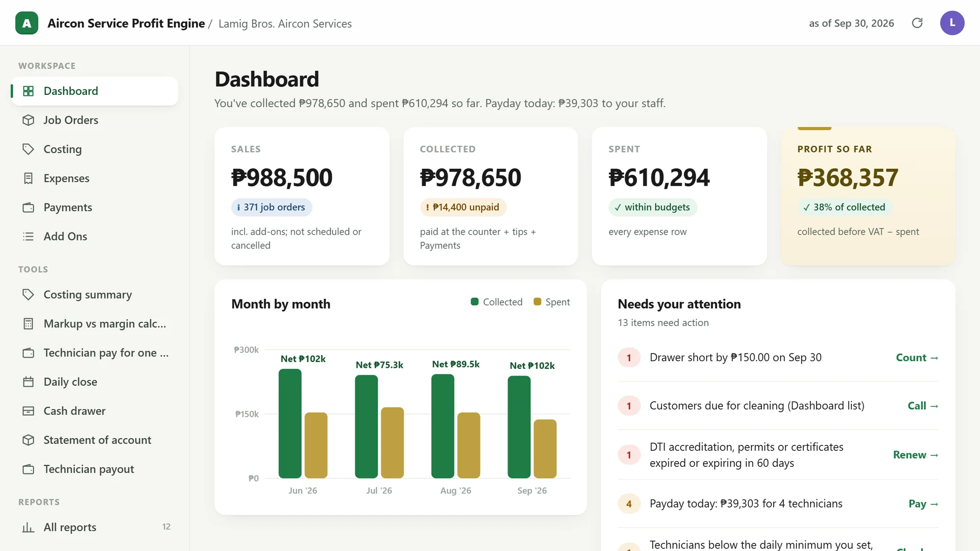Image resolution: width=980 pixels, height=551 pixels.
Task: Click the Job Orders box icon
Action: [29, 120]
